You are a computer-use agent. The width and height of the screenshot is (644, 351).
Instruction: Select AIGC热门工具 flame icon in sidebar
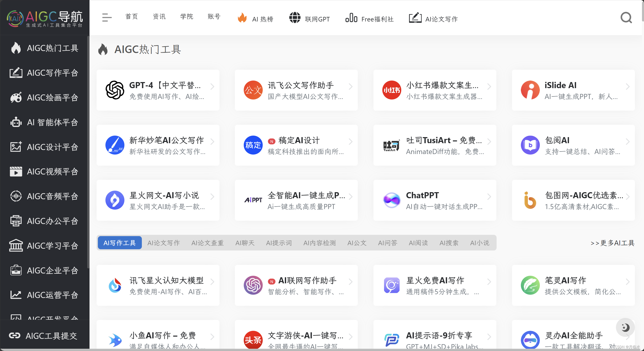16,48
